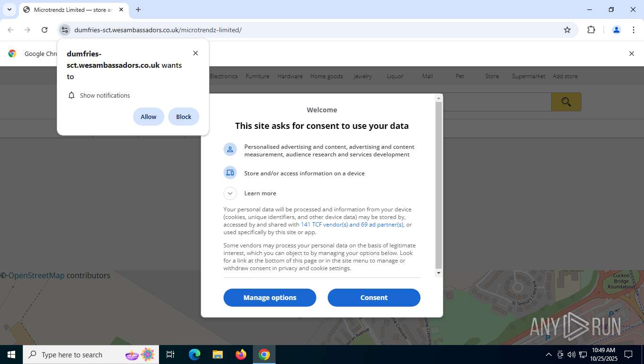Open the volume speaker tray icon

(x=572, y=355)
